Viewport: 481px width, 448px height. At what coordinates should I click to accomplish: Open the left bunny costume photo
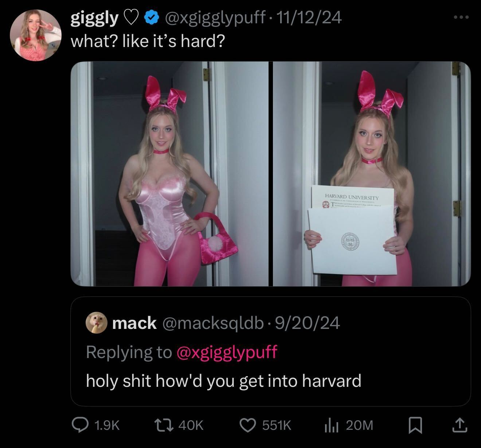pyautogui.click(x=169, y=174)
